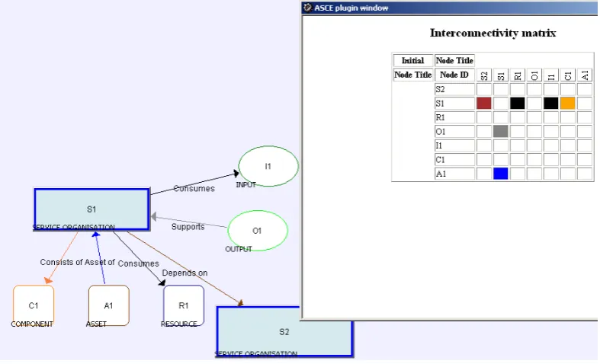Click the O1 row header in matrix
The image size is (600, 364).
coord(454,132)
